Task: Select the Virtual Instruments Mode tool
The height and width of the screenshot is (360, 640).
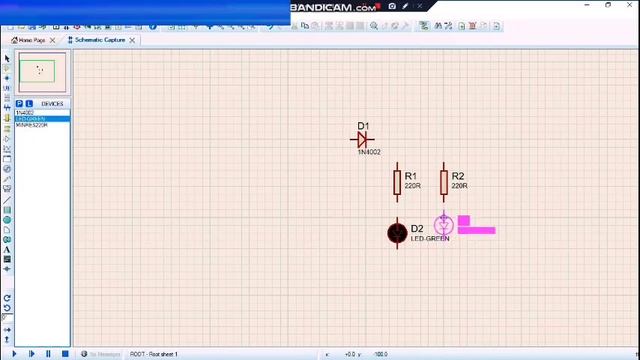Action: tap(7, 189)
